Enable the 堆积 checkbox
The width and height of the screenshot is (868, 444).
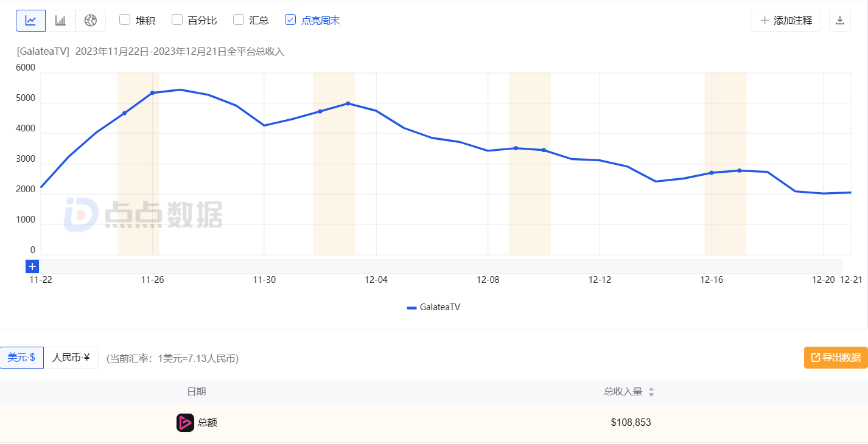coord(125,20)
